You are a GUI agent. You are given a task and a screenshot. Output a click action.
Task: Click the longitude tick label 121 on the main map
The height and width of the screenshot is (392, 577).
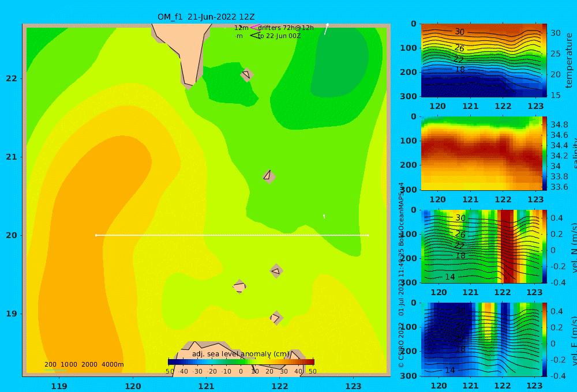(x=206, y=386)
